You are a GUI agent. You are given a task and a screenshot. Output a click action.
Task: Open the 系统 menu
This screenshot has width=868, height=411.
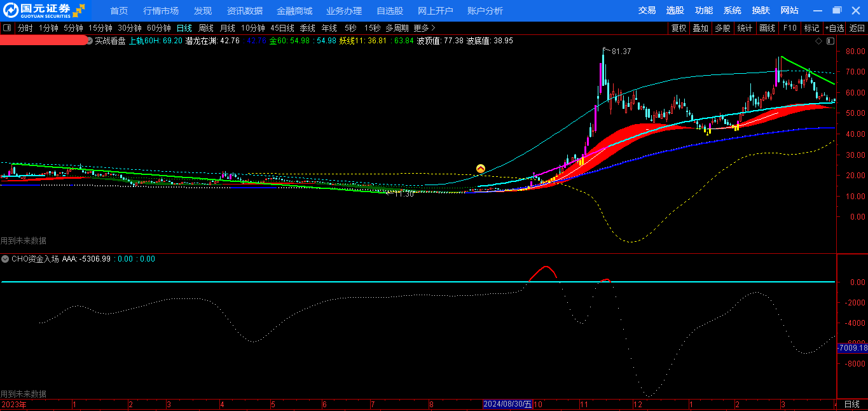(x=733, y=10)
